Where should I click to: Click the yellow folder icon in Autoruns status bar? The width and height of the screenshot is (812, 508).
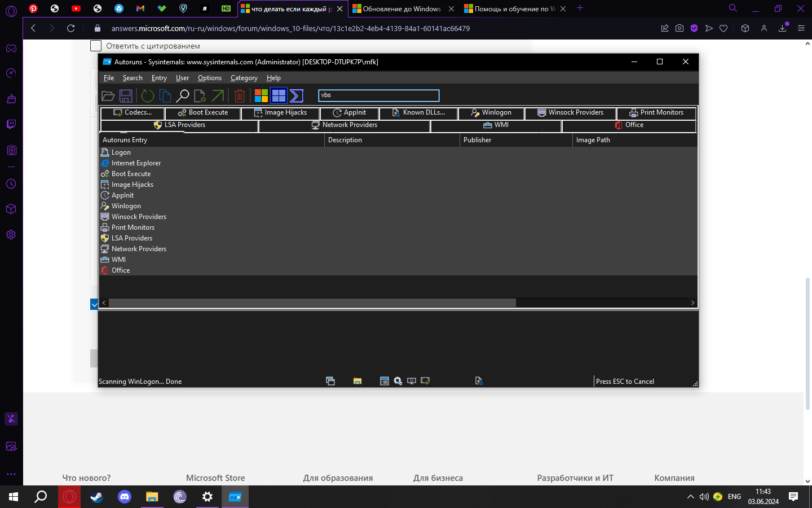358,381
